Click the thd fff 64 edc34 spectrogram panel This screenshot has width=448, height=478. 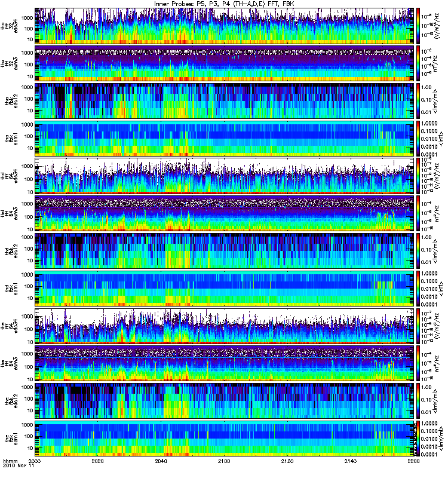pyautogui.click(x=225, y=176)
